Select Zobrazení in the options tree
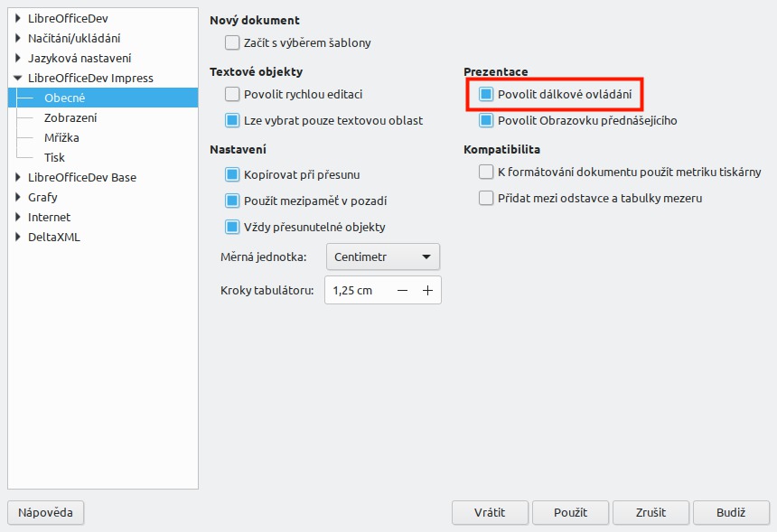Screen dimensions: 777x532 70,118
